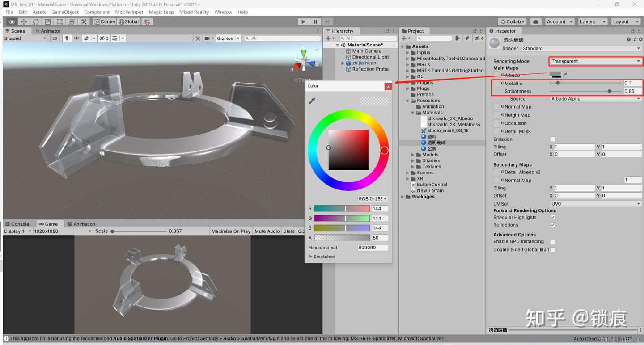This screenshot has height=345, width=644.
Task: Toggle Maximize On Play in Game view
Action: (x=231, y=231)
